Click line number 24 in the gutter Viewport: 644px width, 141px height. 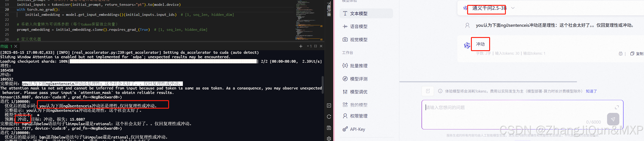click(x=7, y=30)
